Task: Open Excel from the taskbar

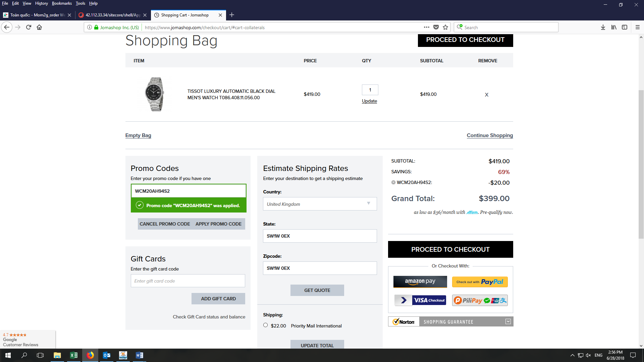Action: (73, 355)
